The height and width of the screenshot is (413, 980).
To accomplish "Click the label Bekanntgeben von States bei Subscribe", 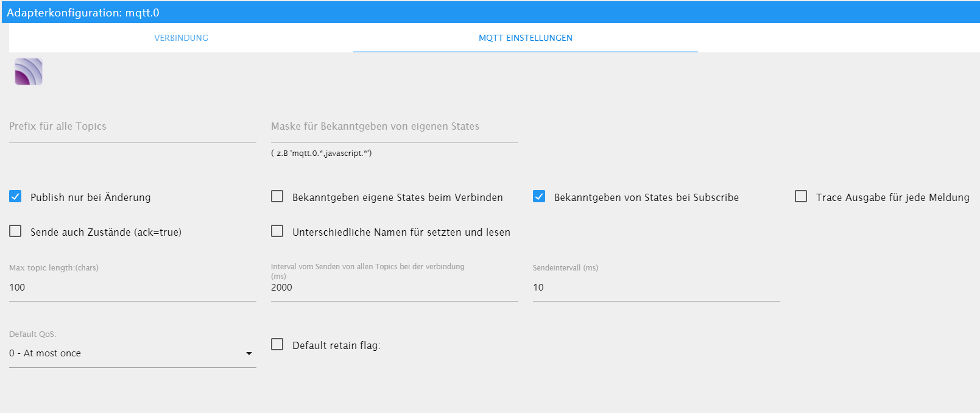I will 646,197.
